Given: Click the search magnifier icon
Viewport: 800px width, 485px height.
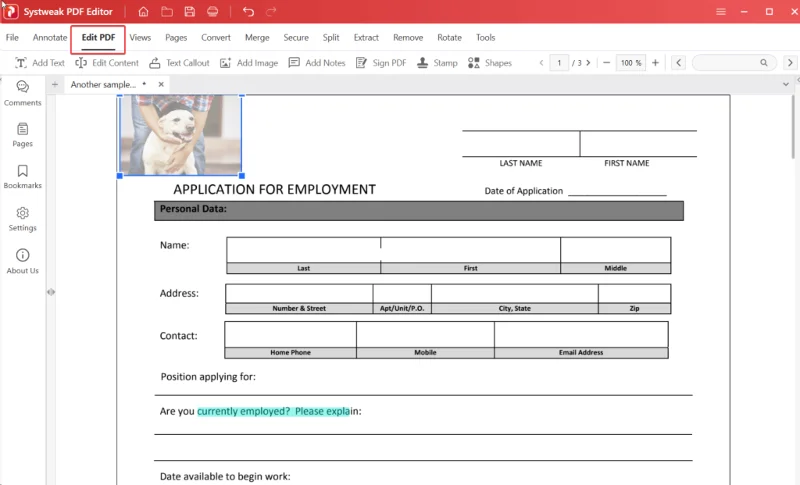Looking at the screenshot, I should click(764, 63).
